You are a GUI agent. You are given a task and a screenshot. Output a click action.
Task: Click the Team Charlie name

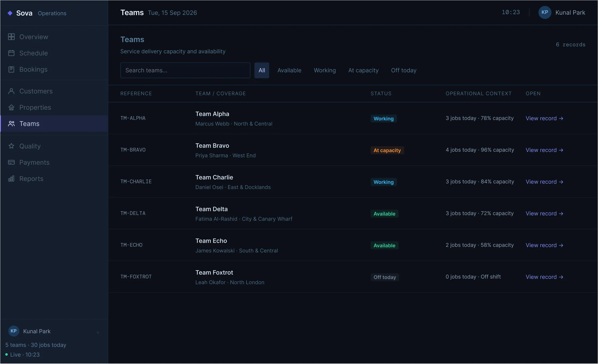[x=214, y=177]
